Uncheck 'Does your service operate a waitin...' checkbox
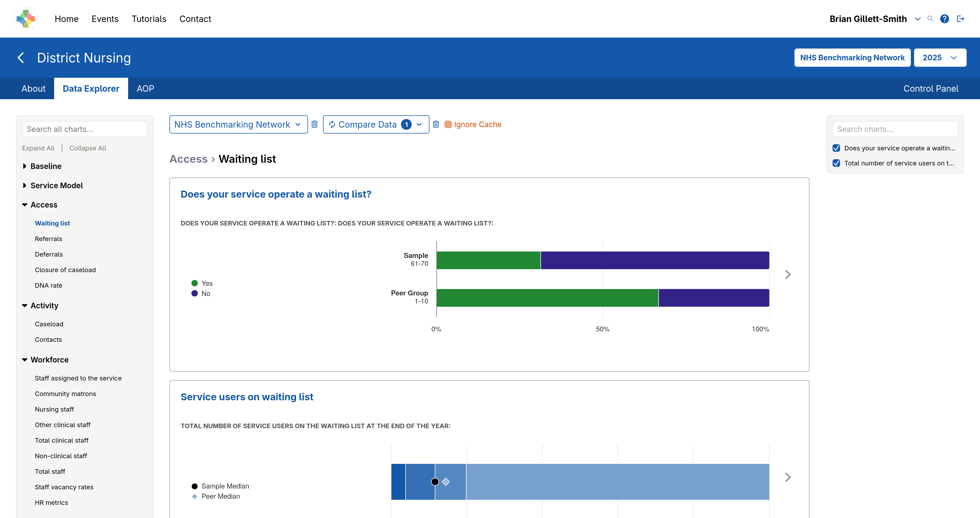This screenshot has height=518, width=980. click(836, 148)
